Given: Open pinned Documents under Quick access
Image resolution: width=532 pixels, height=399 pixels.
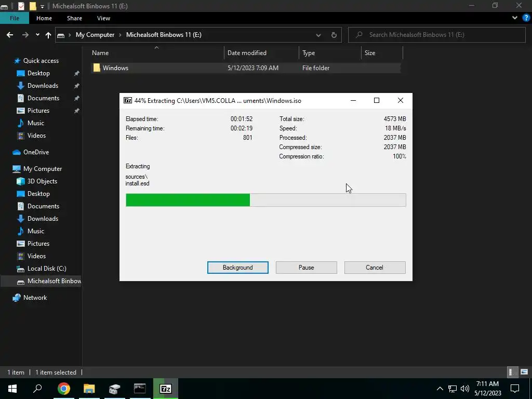Looking at the screenshot, I should pyautogui.click(x=43, y=98).
